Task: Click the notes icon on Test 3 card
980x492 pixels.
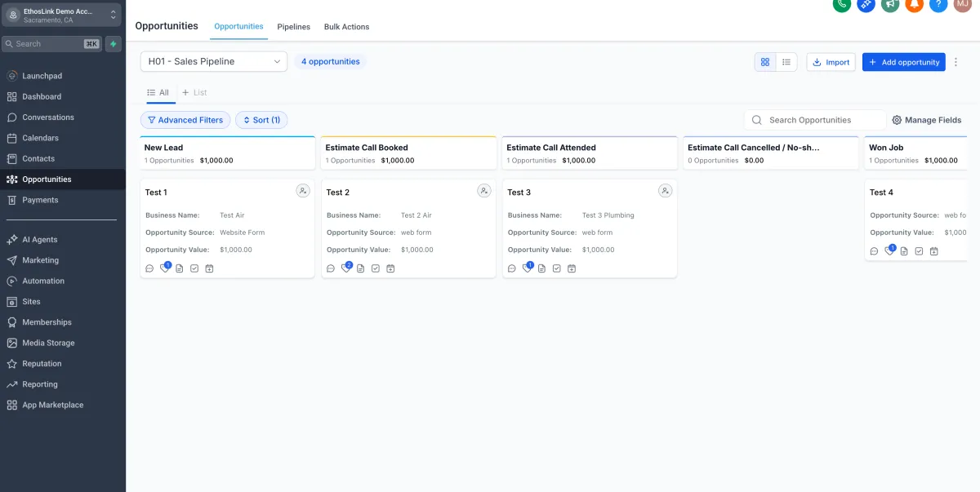Action: coord(541,268)
